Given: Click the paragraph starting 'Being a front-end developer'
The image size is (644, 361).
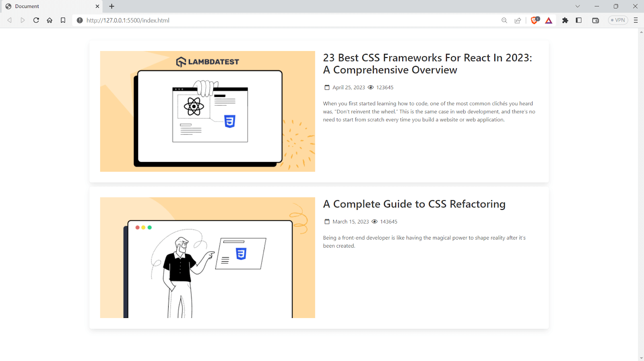Looking at the screenshot, I should (x=424, y=242).
